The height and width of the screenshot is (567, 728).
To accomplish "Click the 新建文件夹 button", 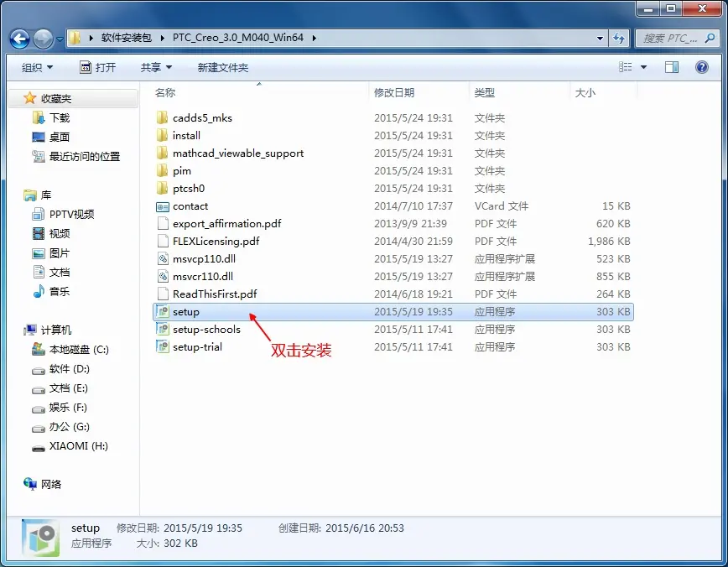I will click(223, 68).
